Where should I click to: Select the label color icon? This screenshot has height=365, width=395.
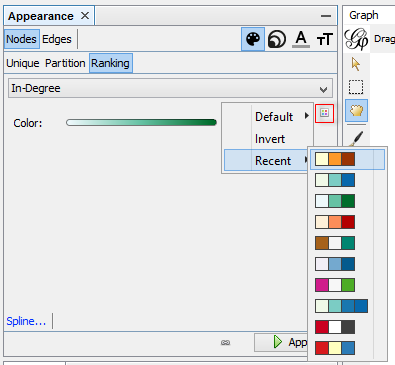[x=301, y=39]
